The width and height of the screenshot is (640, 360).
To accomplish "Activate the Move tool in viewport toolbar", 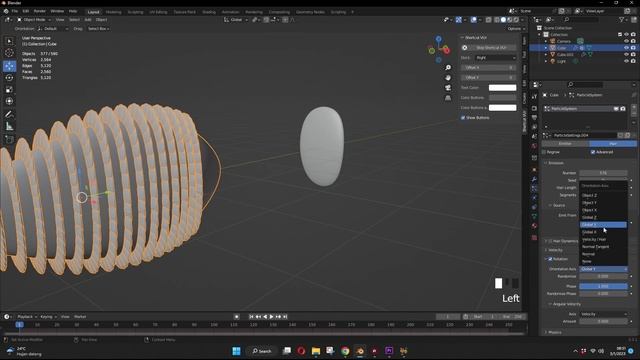I will [x=9, y=66].
